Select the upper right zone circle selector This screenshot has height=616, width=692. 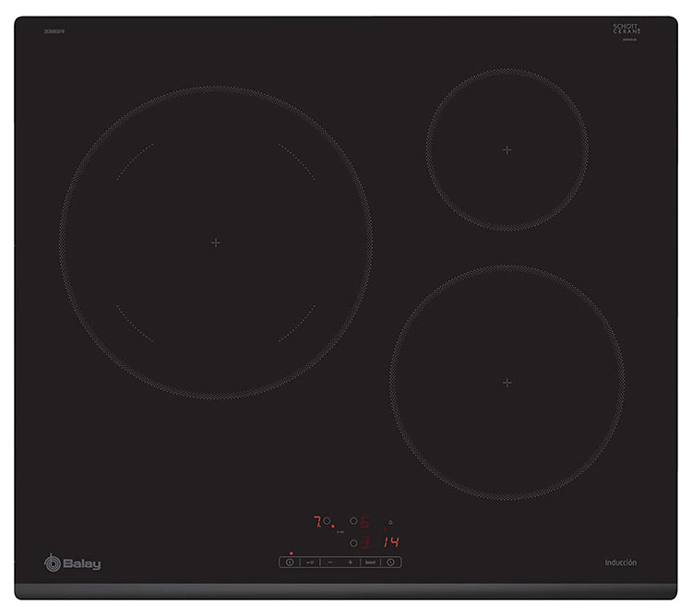point(352,521)
